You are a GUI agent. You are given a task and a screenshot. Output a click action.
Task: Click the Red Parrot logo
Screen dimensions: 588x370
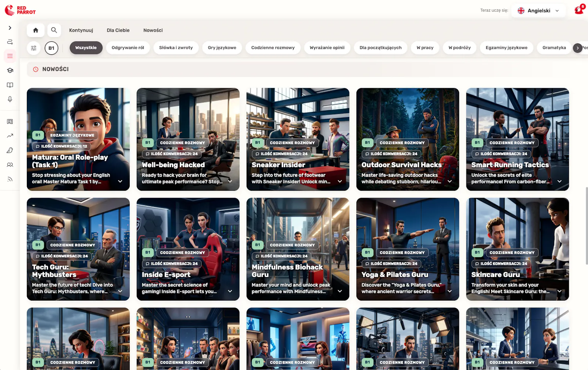click(20, 10)
